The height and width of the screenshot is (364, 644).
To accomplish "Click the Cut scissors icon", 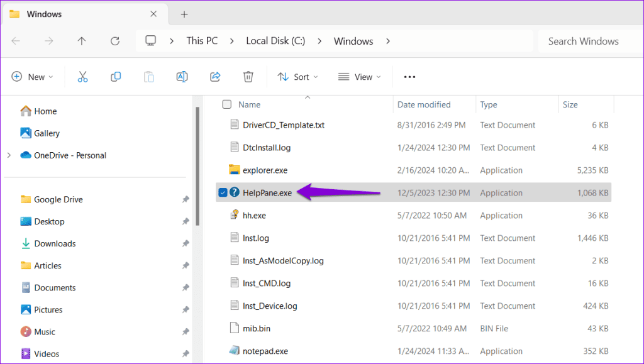I will (82, 77).
